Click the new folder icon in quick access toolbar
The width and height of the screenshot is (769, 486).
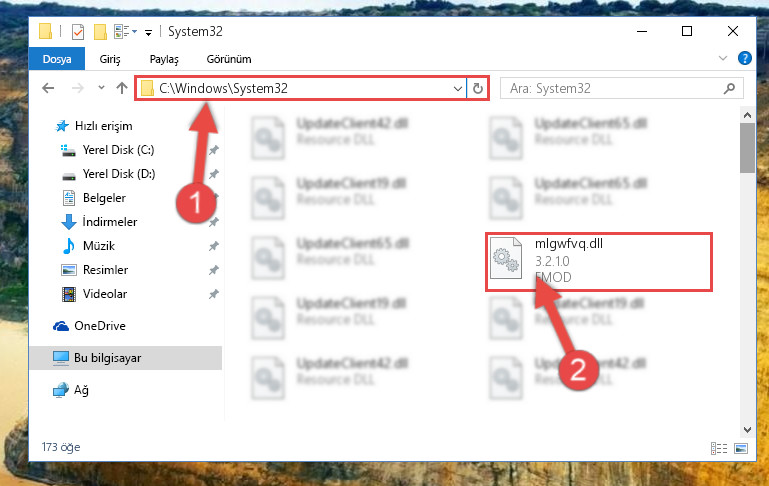(100, 32)
